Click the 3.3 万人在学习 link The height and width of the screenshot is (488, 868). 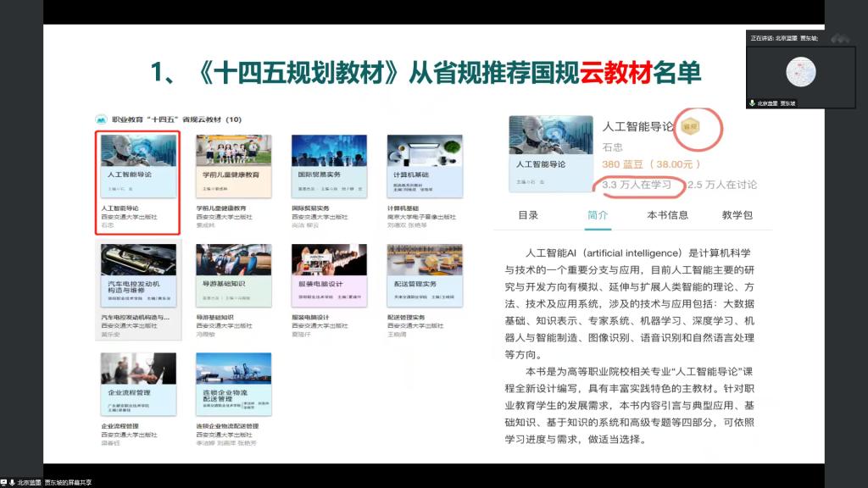click(637, 184)
